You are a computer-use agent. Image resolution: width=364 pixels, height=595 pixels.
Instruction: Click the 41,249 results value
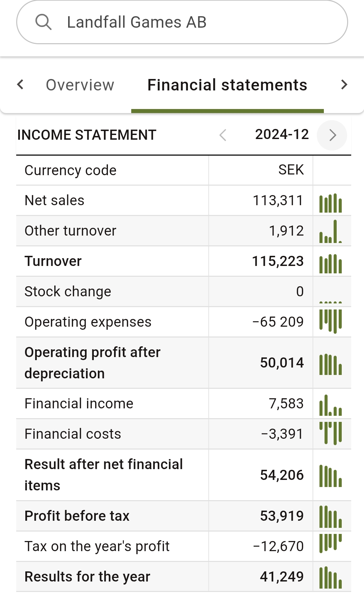(282, 577)
